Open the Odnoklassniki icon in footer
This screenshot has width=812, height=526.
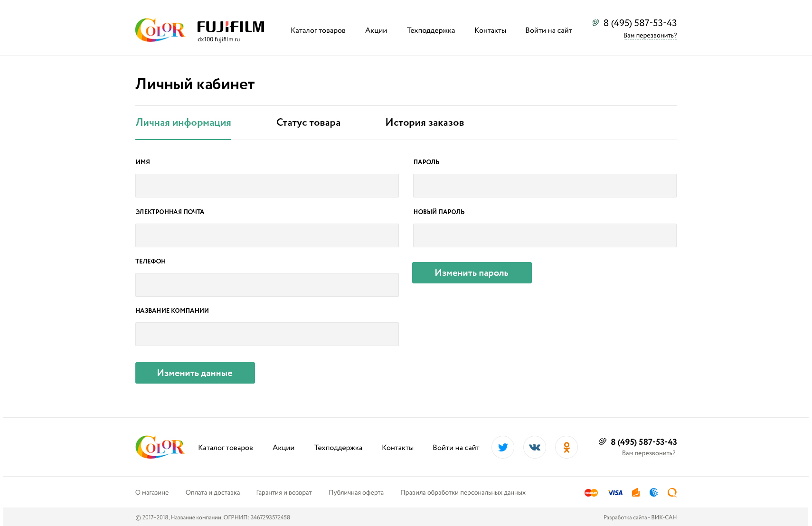(x=566, y=447)
